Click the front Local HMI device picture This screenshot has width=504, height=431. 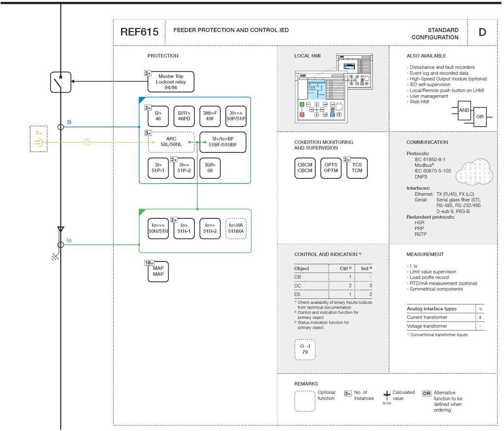point(321,97)
